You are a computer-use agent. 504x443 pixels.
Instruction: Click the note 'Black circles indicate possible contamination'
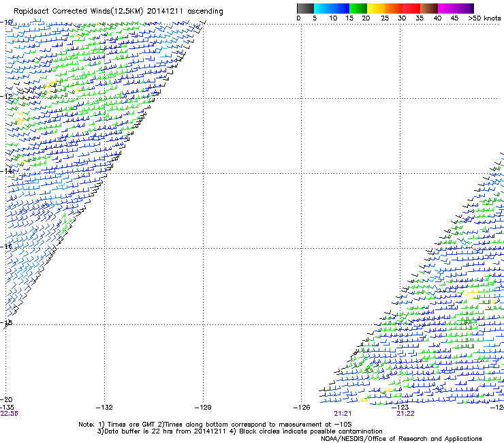[311, 431]
